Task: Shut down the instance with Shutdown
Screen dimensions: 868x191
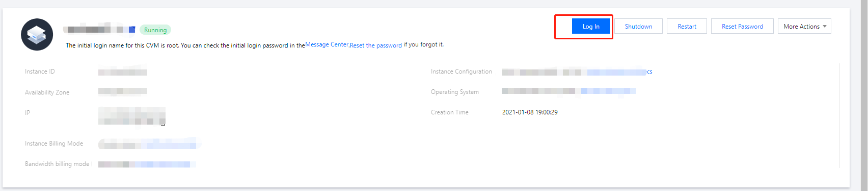Action: point(638,27)
